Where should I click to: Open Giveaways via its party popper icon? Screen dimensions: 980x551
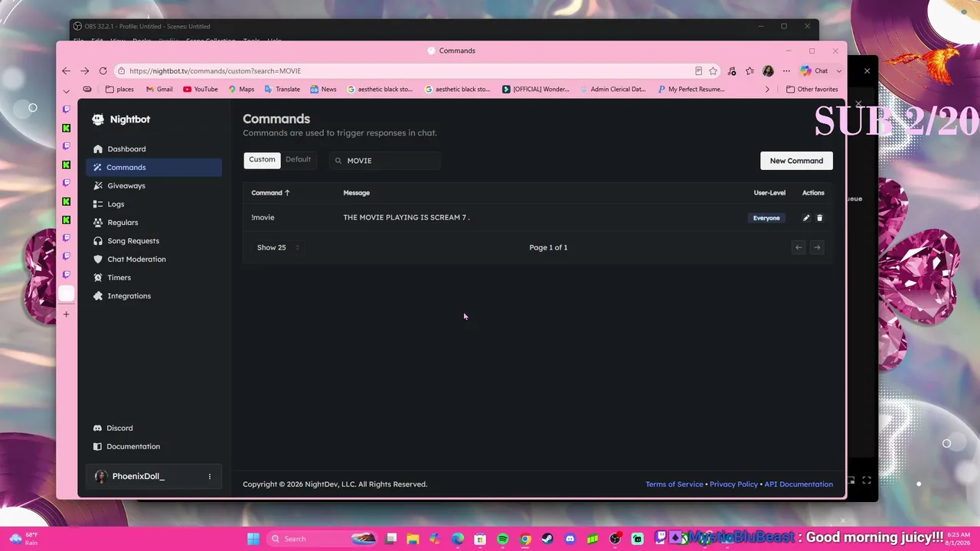[x=98, y=186]
